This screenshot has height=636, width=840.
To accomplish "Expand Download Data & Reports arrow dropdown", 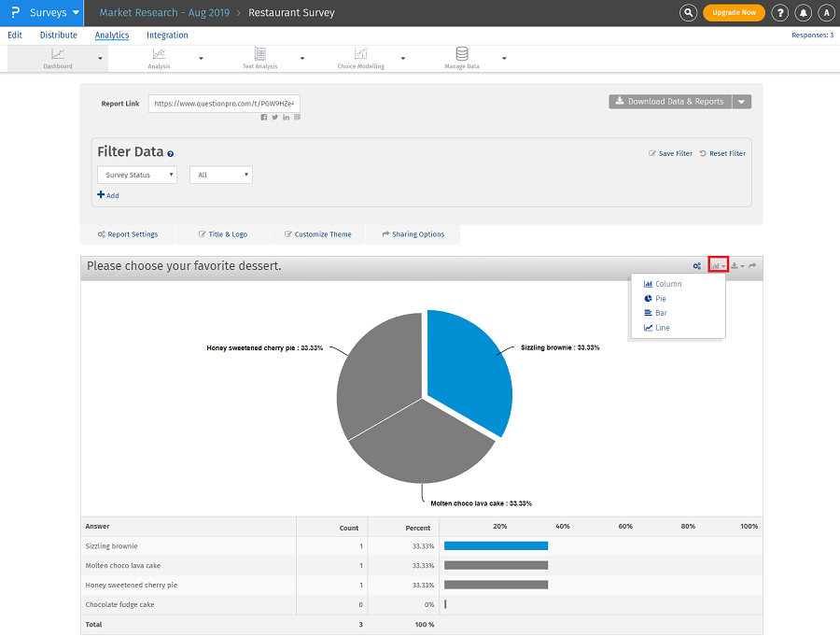I will point(741,102).
